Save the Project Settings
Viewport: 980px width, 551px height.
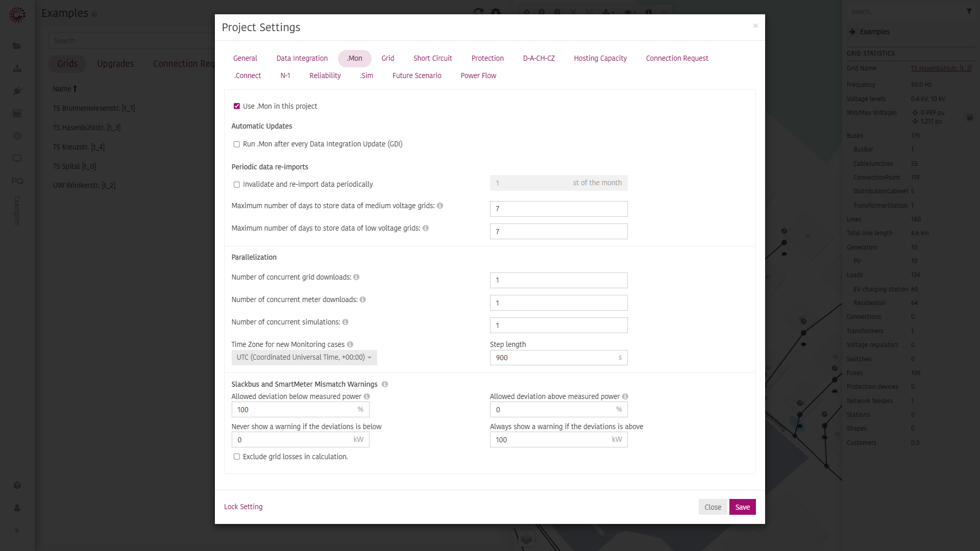(x=743, y=507)
